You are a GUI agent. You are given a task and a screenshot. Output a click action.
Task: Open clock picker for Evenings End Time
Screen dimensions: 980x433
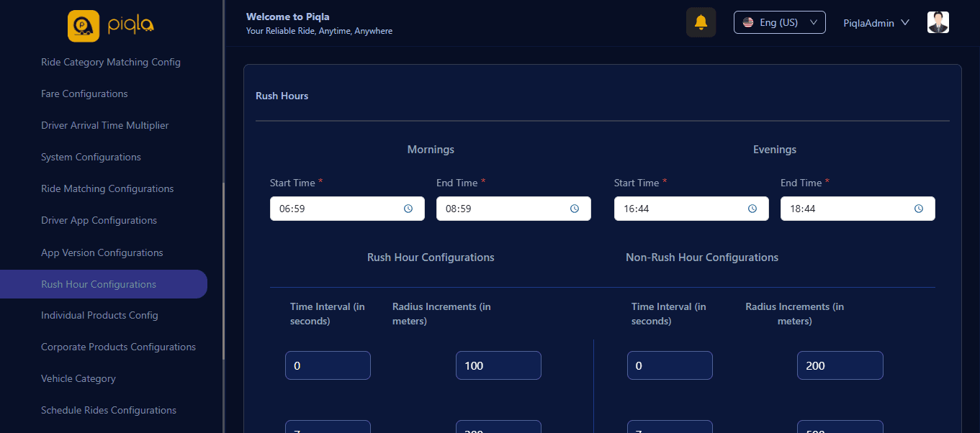(x=919, y=209)
